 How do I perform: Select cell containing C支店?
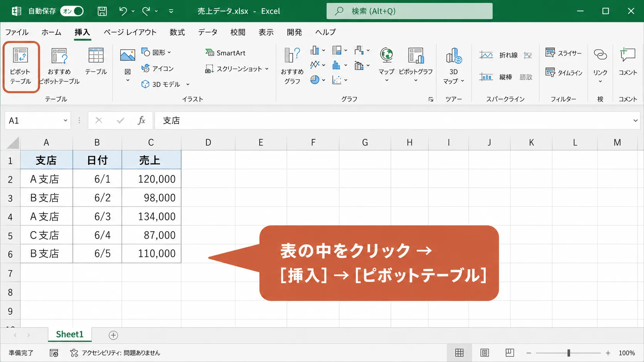coord(47,235)
